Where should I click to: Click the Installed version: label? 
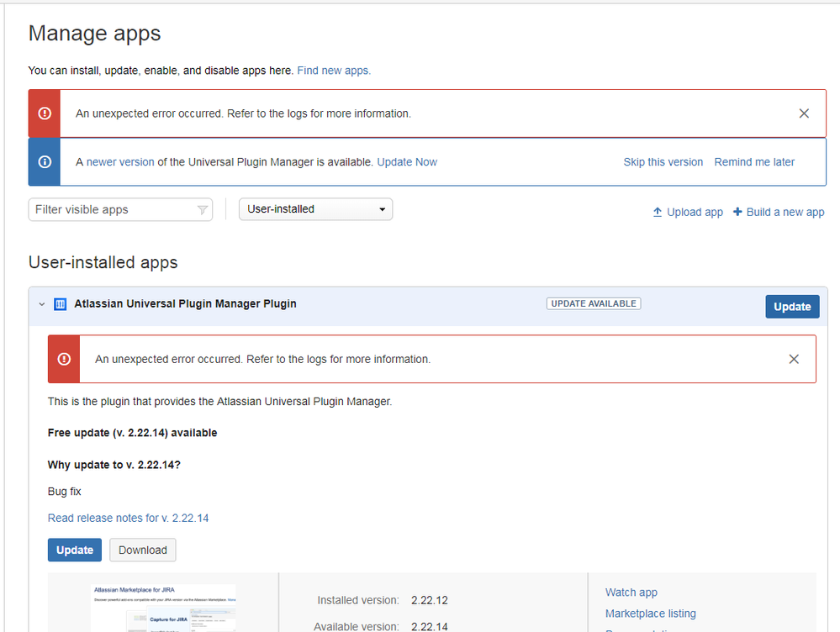358,600
